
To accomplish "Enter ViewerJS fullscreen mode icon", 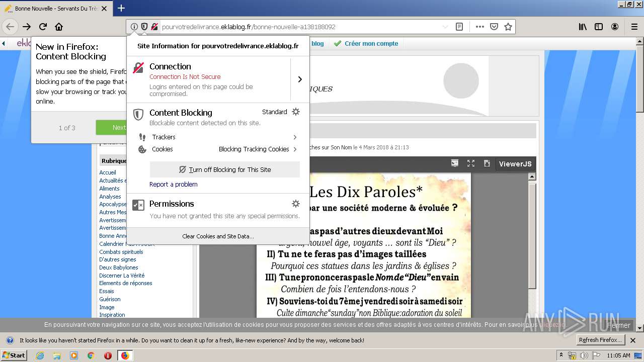I will pyautogui.click(x=471, y=163).
